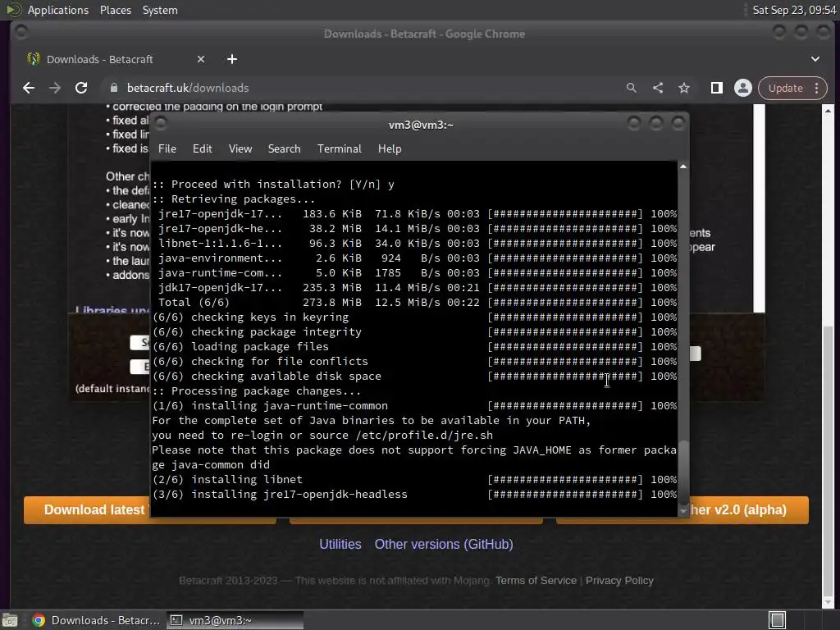Viewport: 840px width, 630px height.
Task: Click Chrome page scrollbar down arrow
Action: (828, 602)
